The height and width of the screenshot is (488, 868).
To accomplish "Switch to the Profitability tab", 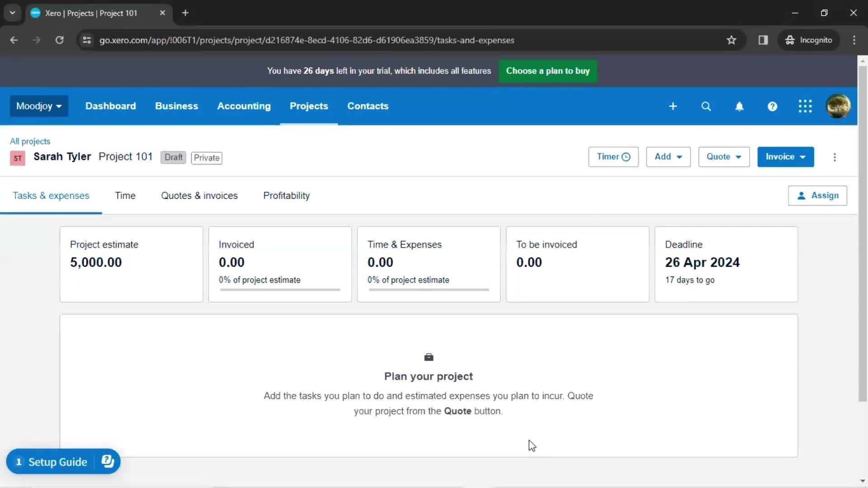I will point(287,196).
